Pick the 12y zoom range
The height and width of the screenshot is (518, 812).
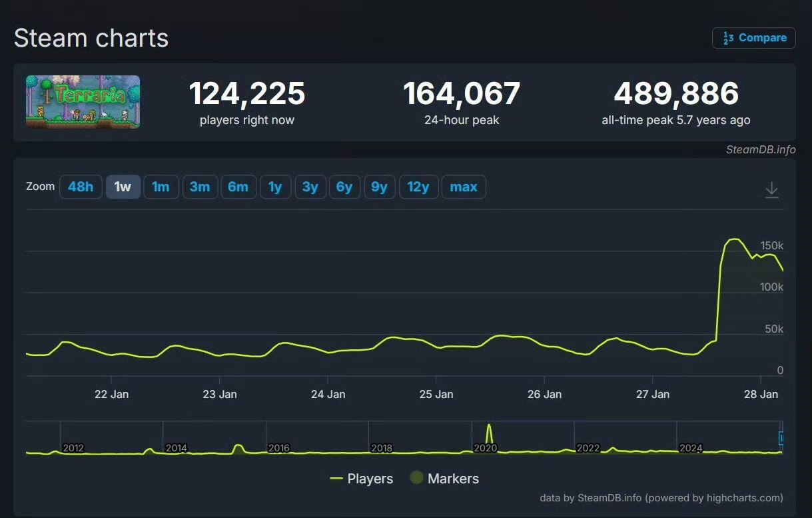coord(418,187)
